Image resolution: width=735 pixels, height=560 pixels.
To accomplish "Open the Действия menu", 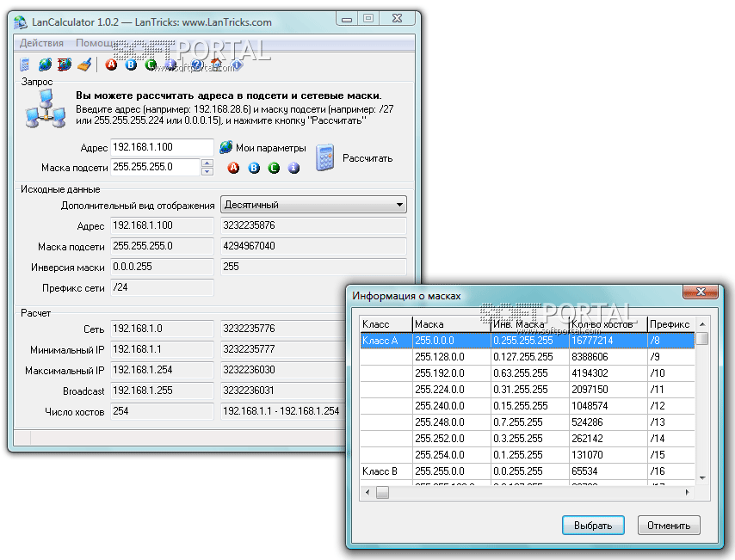I will (x=41, y=43).
